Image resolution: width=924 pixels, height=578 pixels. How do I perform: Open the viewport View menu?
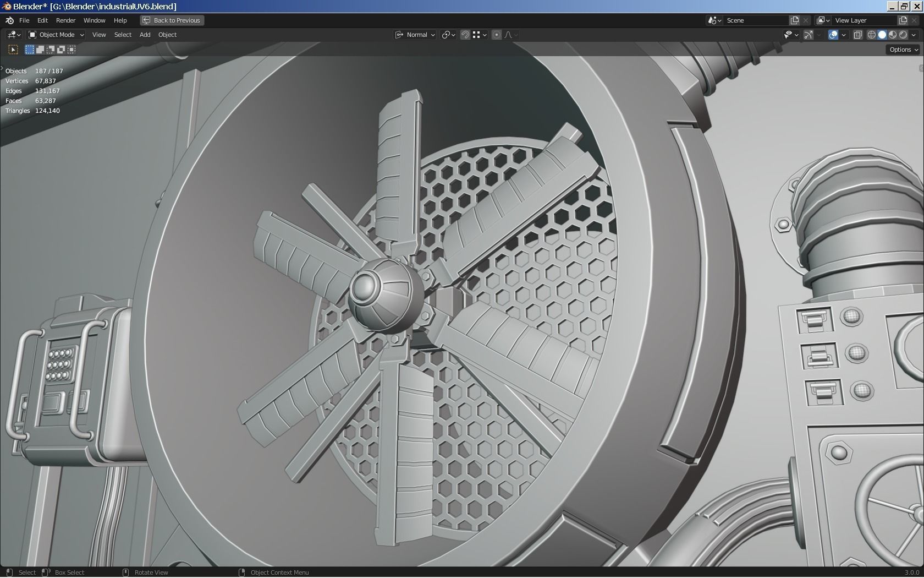click(99, 35)
